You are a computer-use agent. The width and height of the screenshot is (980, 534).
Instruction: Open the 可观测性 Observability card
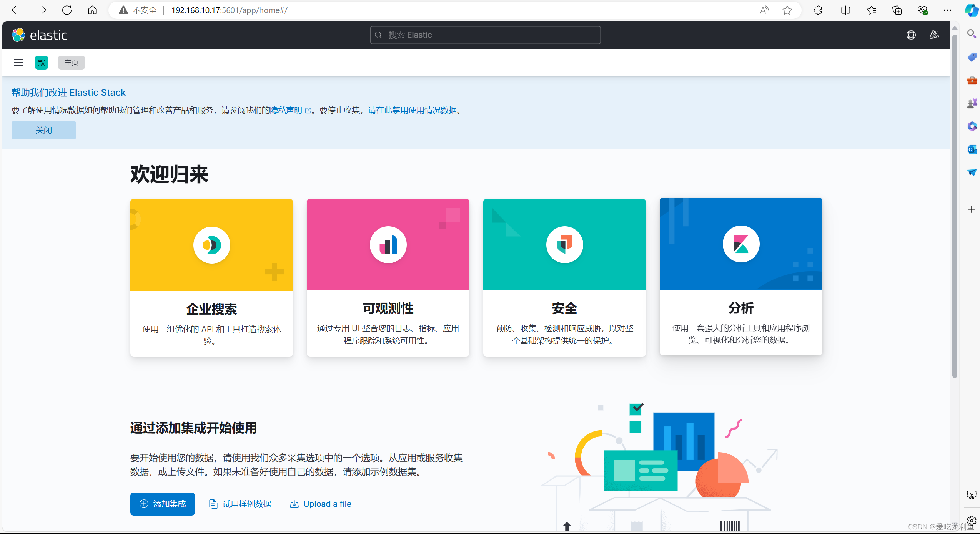click(388, 277)
